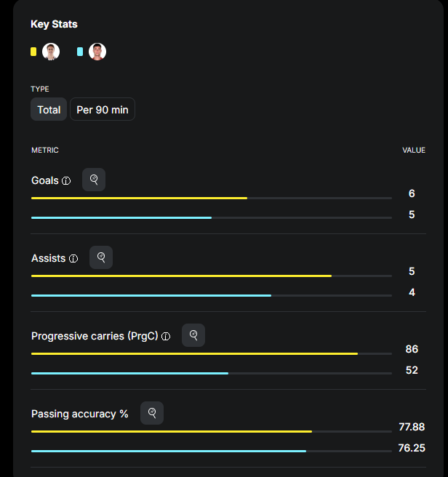The height and width of the screenshot is (477, 448).
Task: Click the cyan Passing accuracy bar
Action: (169, 451)
